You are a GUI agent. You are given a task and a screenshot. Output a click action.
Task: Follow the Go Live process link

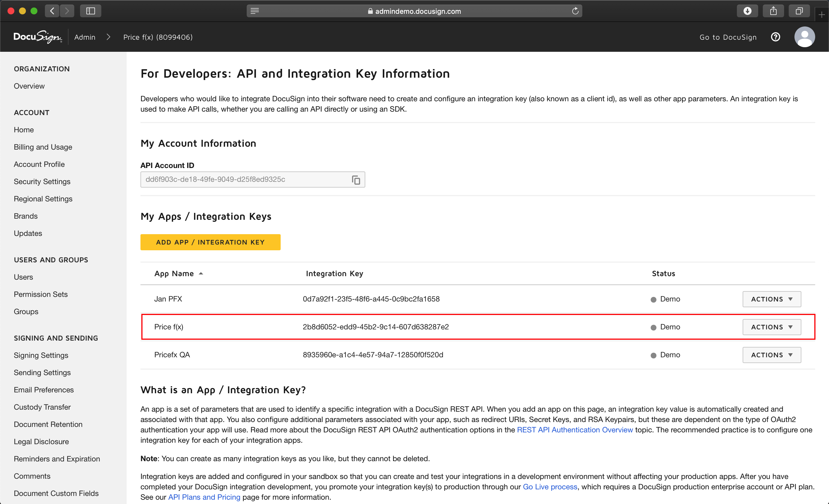(550, 486)
